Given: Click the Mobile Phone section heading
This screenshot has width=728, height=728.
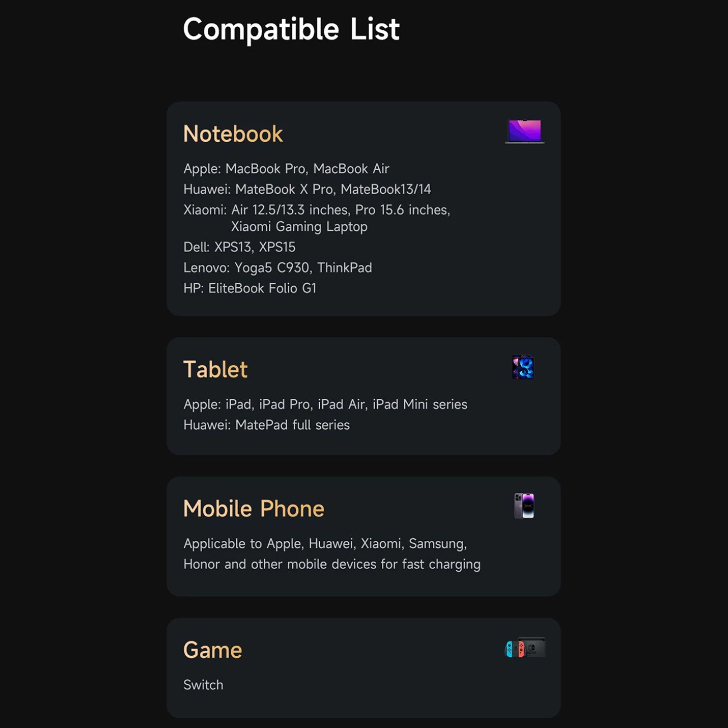Looking at the screenshot, I should tap(254, 509).
